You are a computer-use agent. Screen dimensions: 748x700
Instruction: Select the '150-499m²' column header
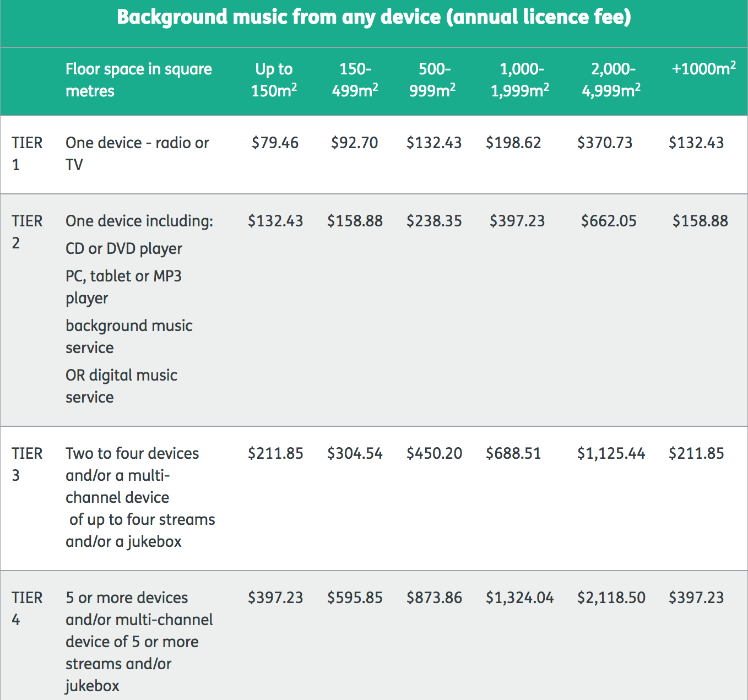355,80
